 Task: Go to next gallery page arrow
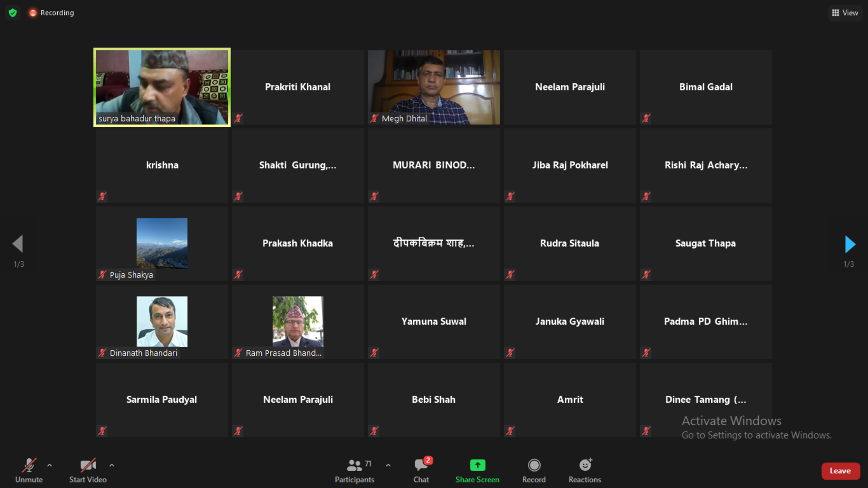tap(850, 244)
